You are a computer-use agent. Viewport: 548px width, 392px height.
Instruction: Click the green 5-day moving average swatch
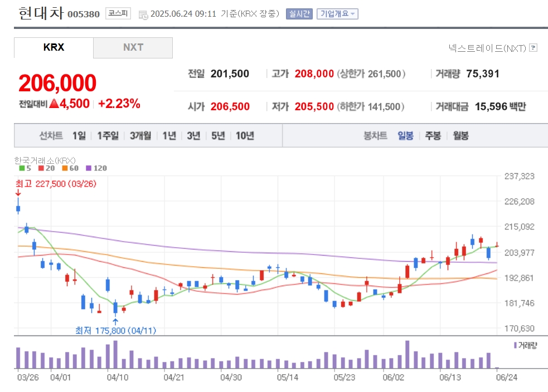[x=22, y=168]
